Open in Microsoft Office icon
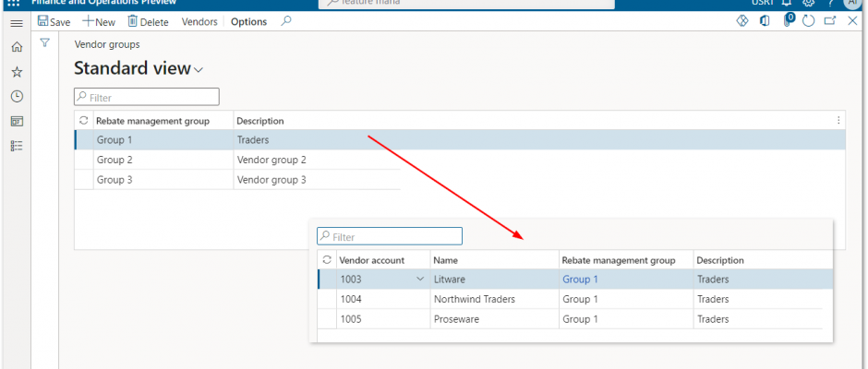Viewport: 868px width, 369px height. click(765, 21)
